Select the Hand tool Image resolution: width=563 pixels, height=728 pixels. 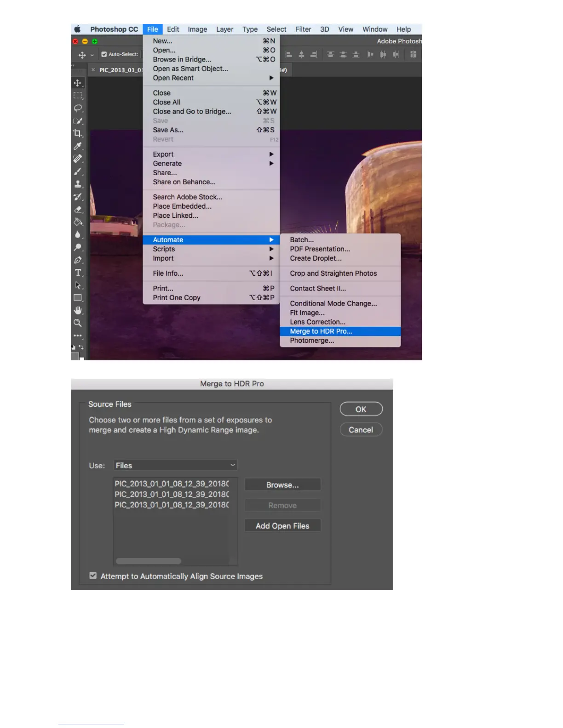tap(78, 310)
